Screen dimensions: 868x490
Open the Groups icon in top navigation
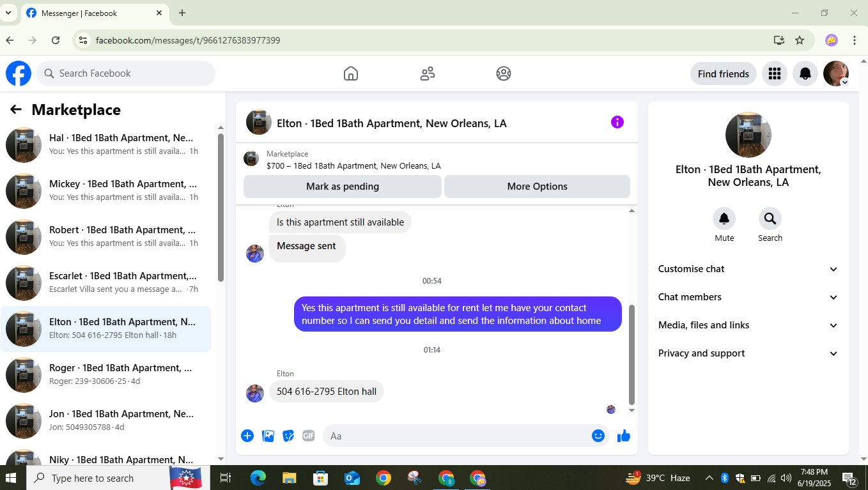pyautogui.click(x=504, y=73)
